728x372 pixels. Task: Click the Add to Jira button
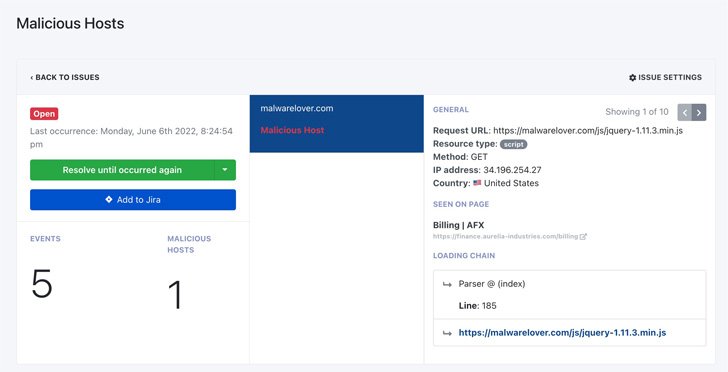tap(133, 200)
